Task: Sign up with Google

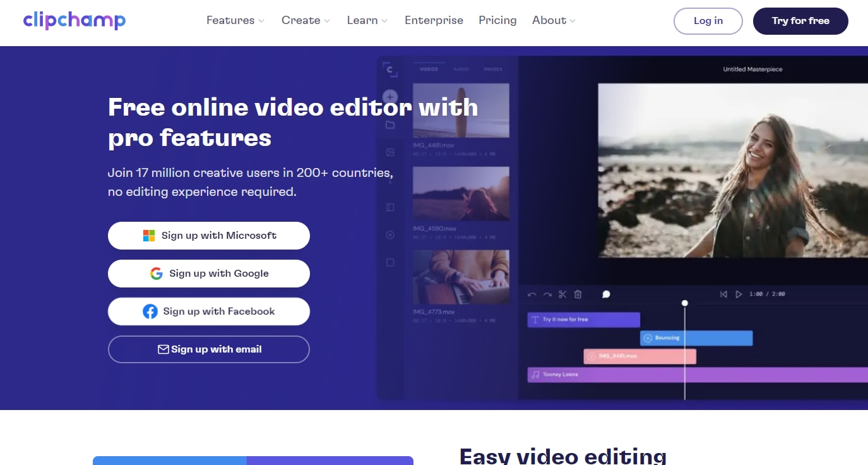Action: pos(209,274)
